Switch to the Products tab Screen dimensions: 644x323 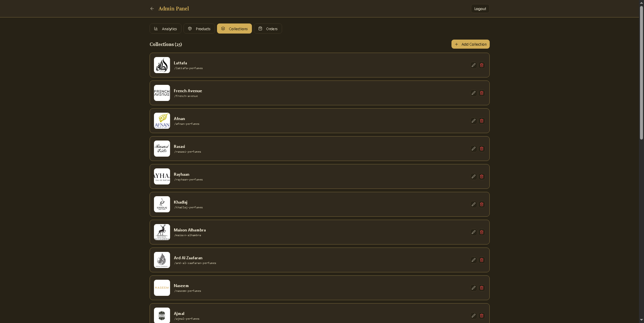click(199, 29)
